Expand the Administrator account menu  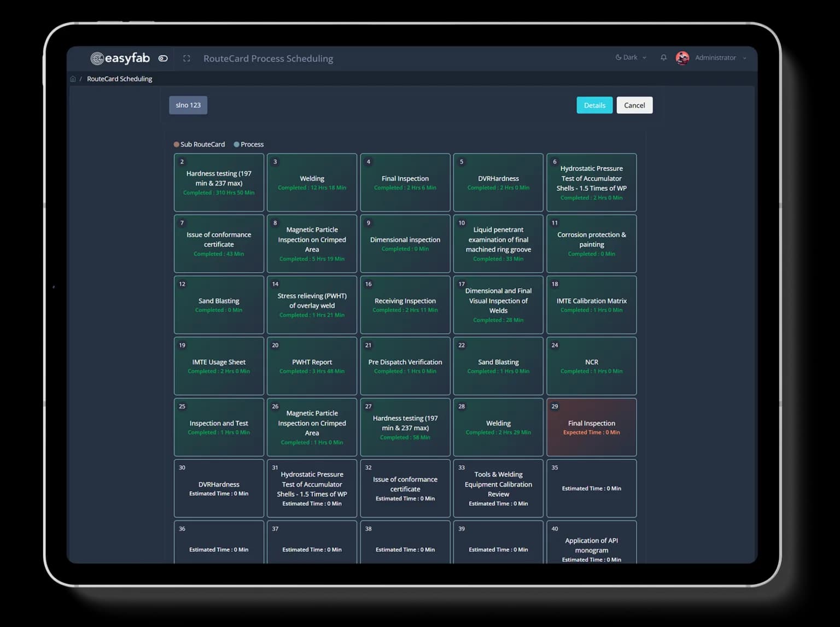tap(720, 57)
